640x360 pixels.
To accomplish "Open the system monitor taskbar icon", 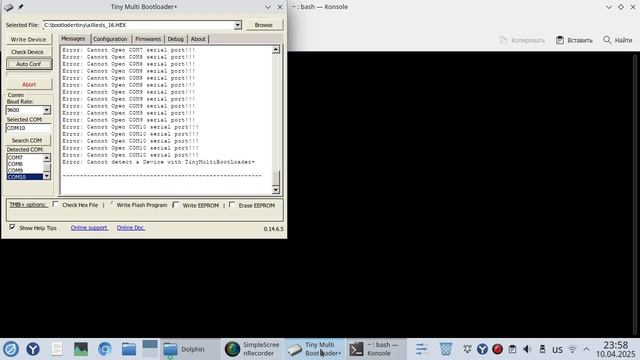I will [x=81, y=349].
